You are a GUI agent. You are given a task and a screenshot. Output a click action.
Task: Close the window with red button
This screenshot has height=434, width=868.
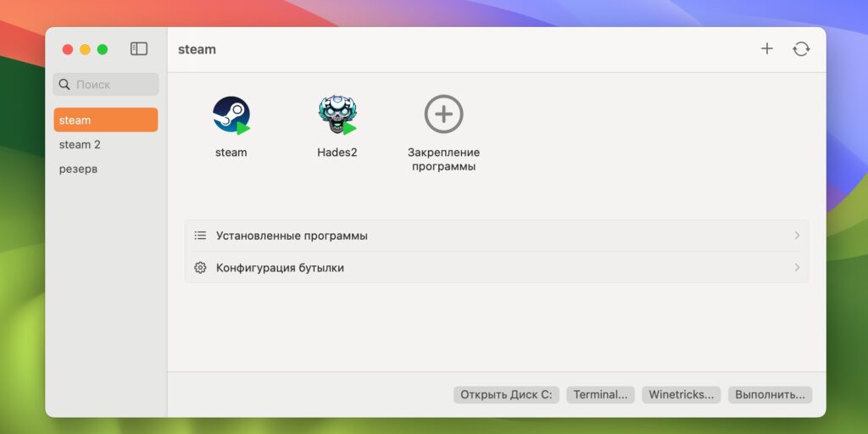[x=68, y=49]
